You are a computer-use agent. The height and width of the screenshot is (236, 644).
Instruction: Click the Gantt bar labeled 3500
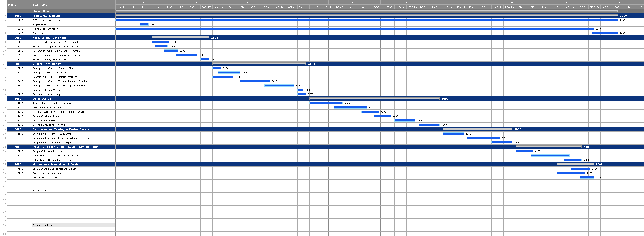pyautogui.click(x=279, y=86)
